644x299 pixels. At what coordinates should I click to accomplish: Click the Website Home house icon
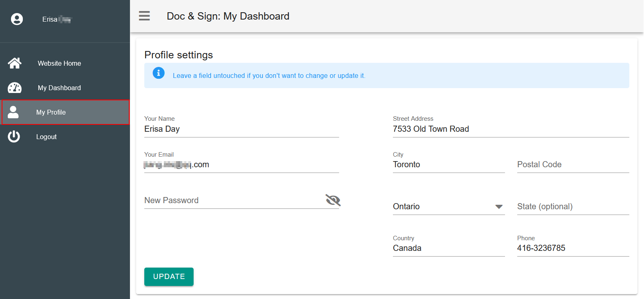tap(15, 63)
